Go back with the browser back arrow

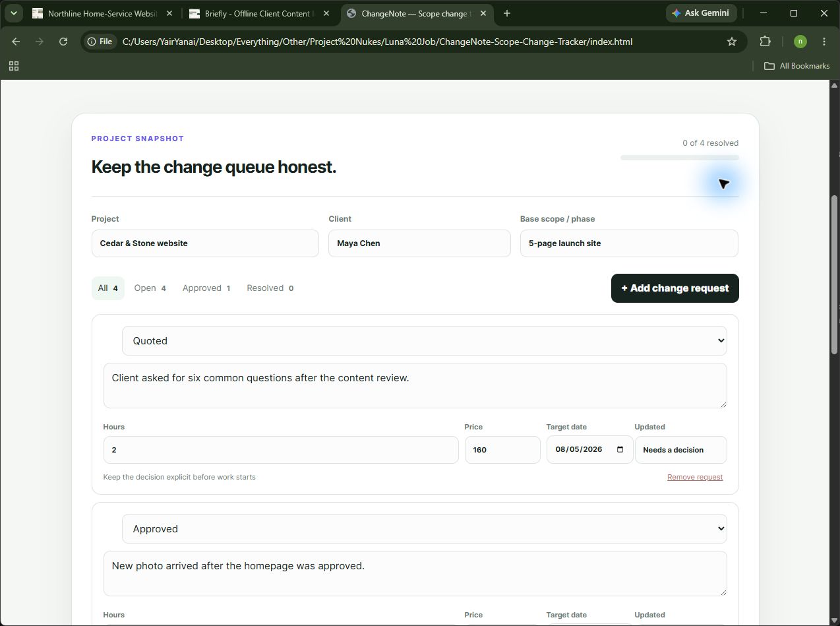pyautogui.click(x=16, y=42)
